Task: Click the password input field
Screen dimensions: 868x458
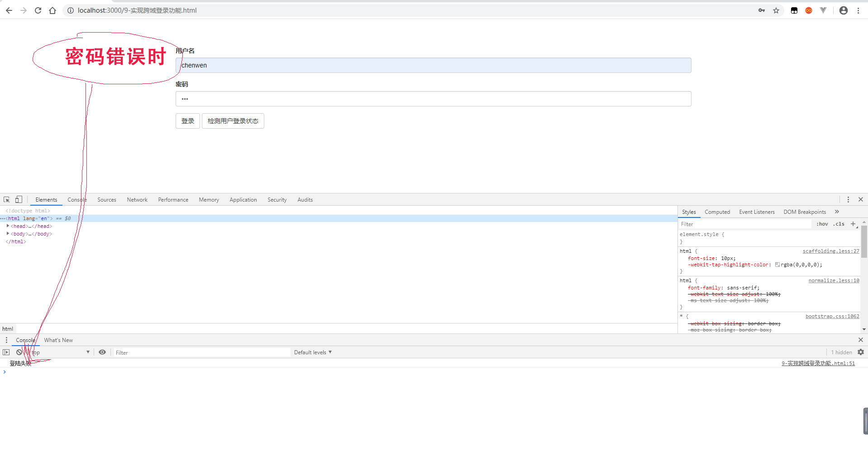Action: (x=434, y=99)
